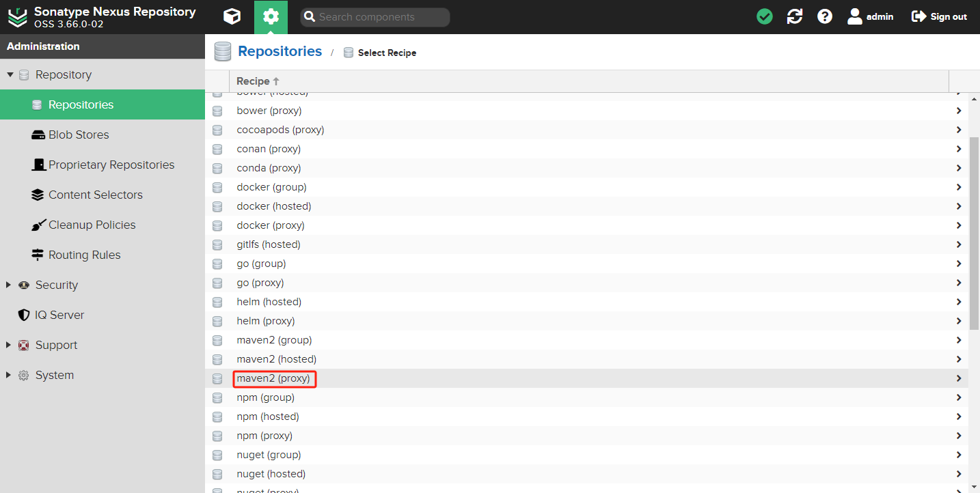Image resolution: width=980 pixels, height=493 pixels.
Task: Expand the Support tree node
Action: tap(10, 345)
